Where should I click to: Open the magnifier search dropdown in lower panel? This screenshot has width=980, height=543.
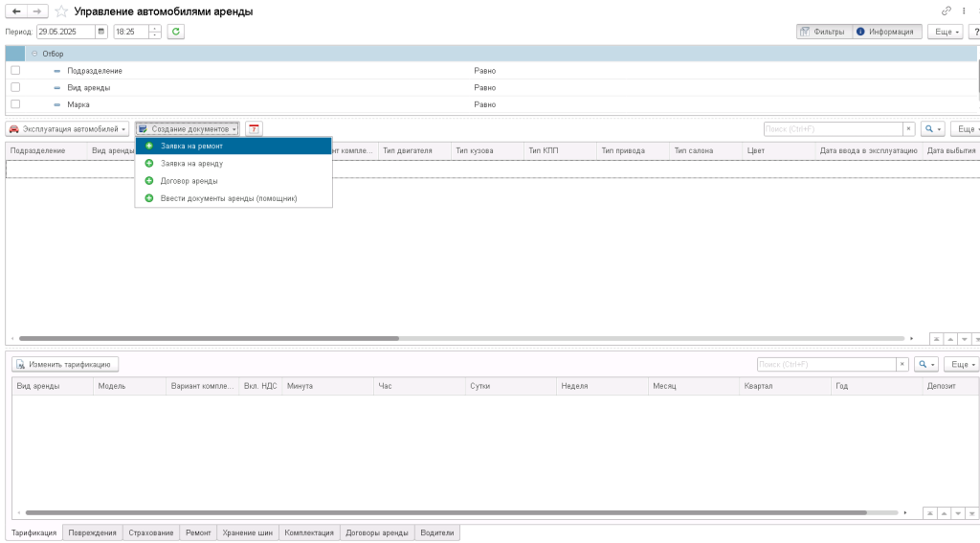(x=925, y=364)
